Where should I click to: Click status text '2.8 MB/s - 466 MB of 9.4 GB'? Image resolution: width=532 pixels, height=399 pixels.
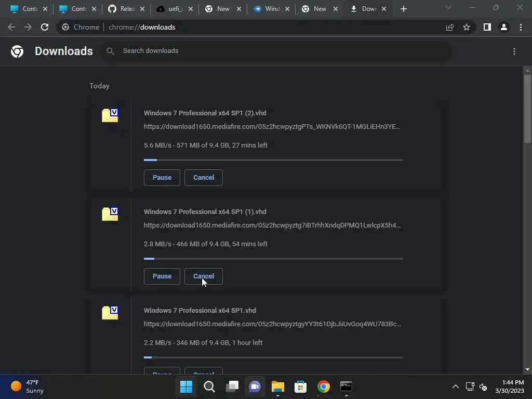[x=187, y=244]
